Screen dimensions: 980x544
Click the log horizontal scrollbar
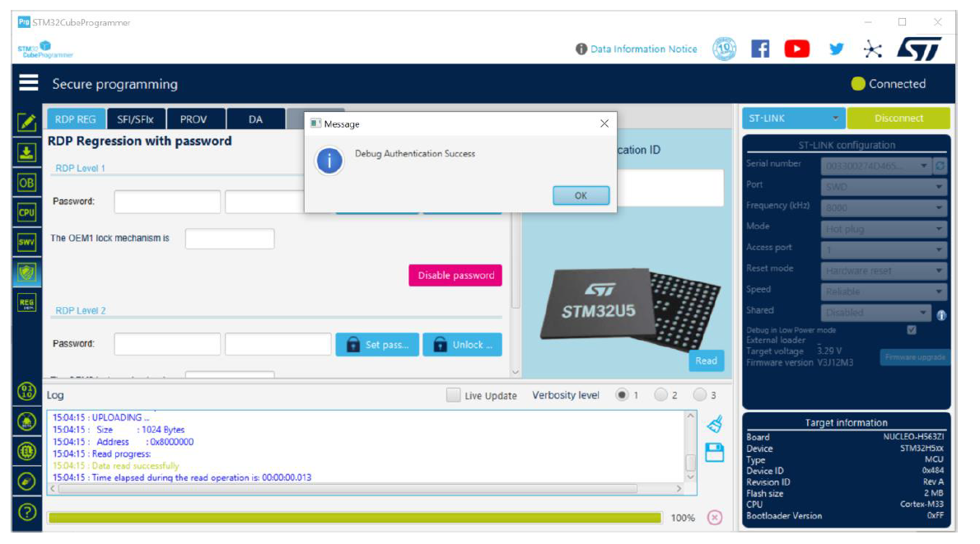click(348, 488)
